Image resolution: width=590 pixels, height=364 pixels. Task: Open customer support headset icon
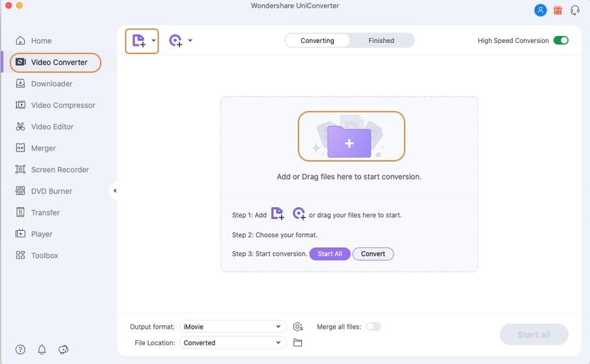coord(575,10)
